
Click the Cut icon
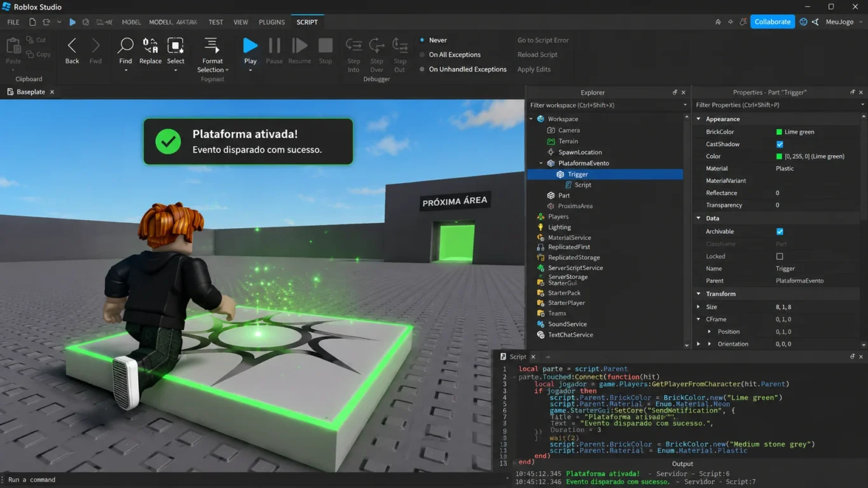pyautogui.click(x=31, y=40)
